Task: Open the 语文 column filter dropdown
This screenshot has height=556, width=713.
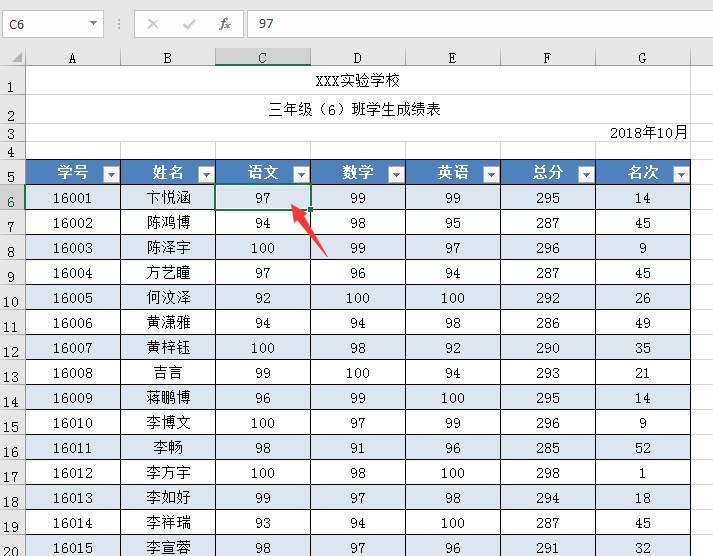Action: click(301, 174)
